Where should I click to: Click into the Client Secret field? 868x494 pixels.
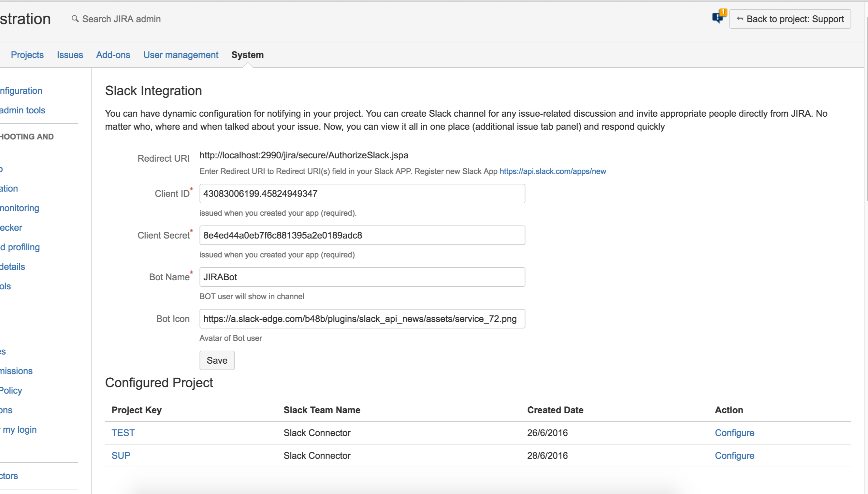pos(362,235)
